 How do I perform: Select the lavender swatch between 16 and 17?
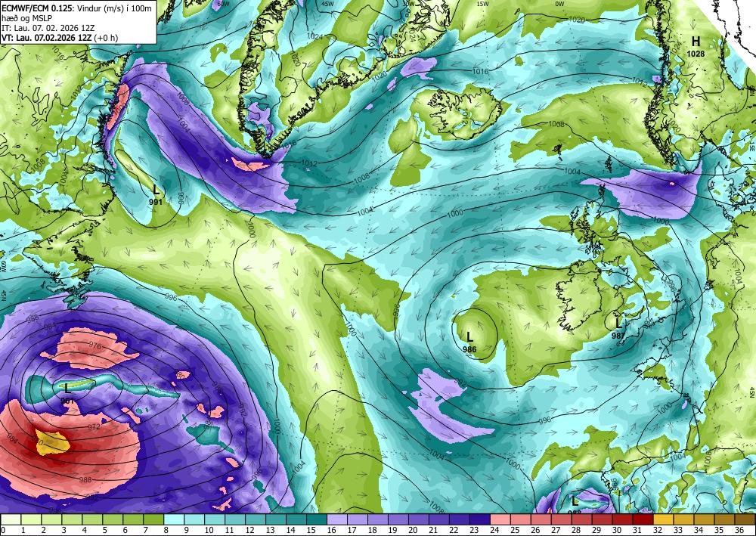click(337, 519)
